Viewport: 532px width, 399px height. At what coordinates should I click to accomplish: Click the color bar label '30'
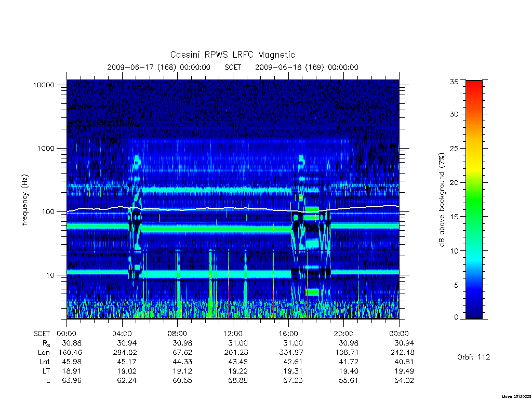(x=454, y=114)
